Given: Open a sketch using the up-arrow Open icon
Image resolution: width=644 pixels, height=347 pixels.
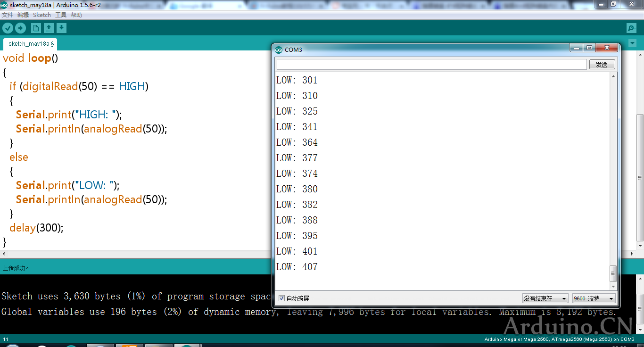Looking at the screenshot, I should [x=49, y=28].
